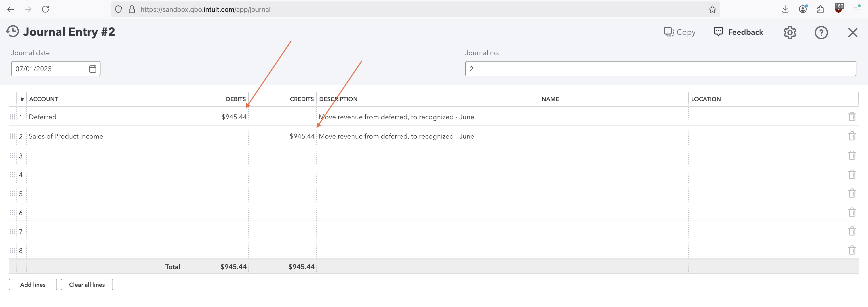Open the settings gear icon
The image size is (868, 307).
point(790,33)
